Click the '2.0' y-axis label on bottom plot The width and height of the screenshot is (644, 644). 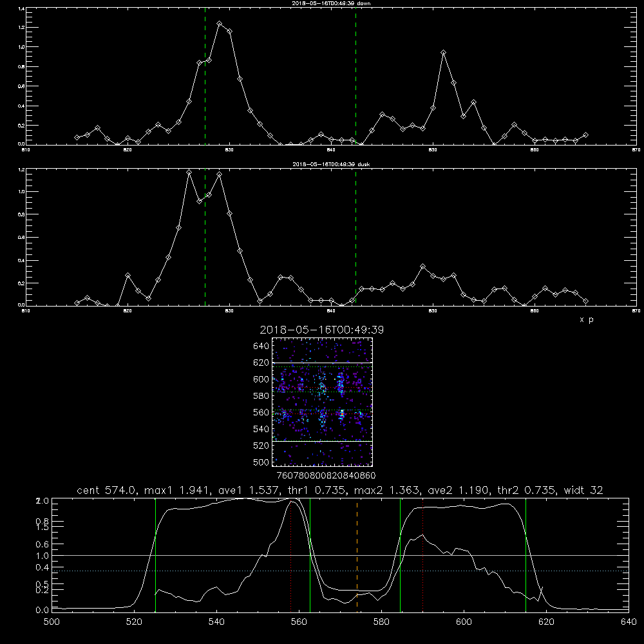point(43,501)
